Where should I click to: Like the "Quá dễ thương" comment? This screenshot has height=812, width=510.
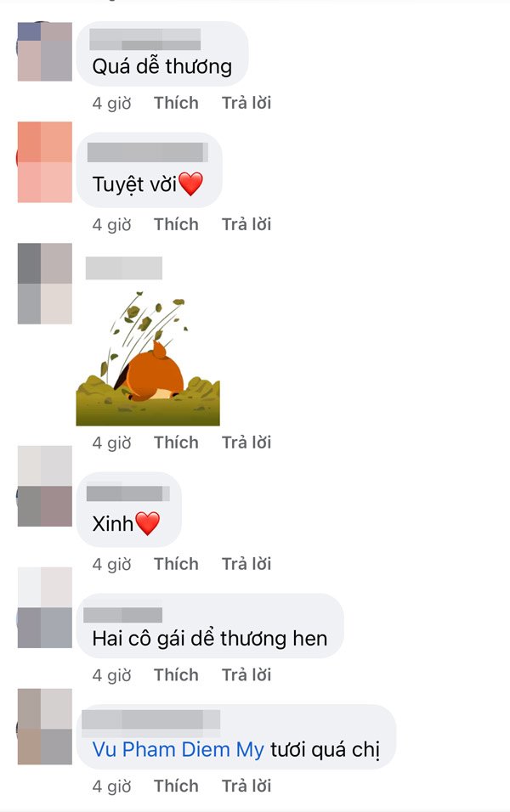pyautogui.click(x=176, y=103)
